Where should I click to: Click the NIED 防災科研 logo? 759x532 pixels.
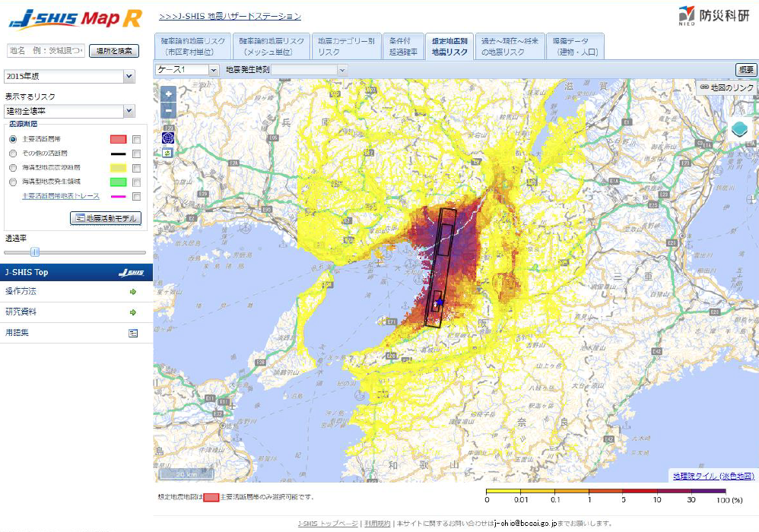[x=704, y=15]
